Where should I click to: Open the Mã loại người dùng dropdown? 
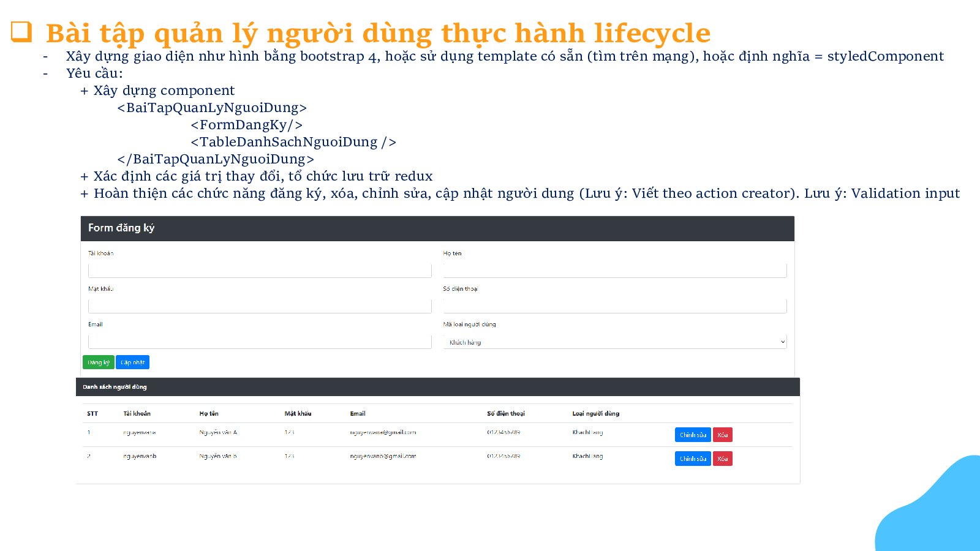click(614, 342)
